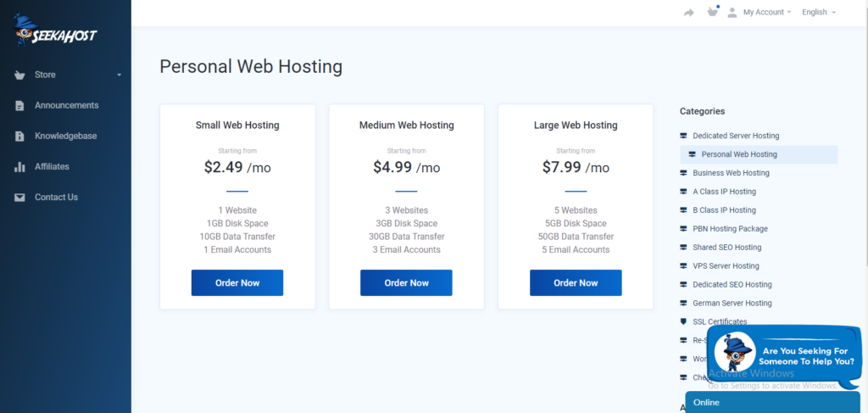
Task: Click the Contact Us envelope icon
Action: click(20, 197)
